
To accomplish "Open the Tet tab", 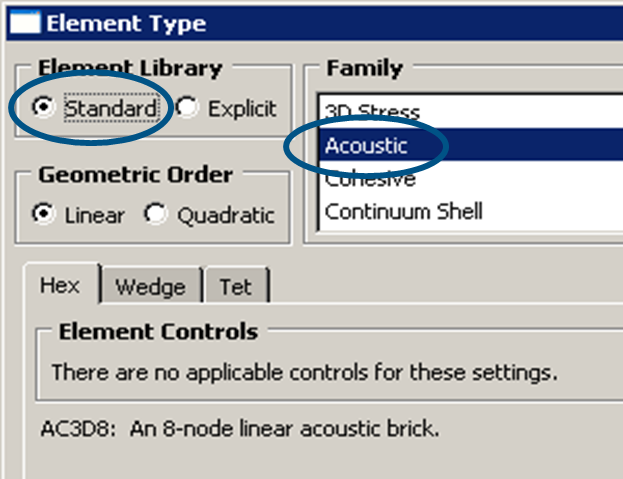I will pyautogui.click(x=236, y=287).
